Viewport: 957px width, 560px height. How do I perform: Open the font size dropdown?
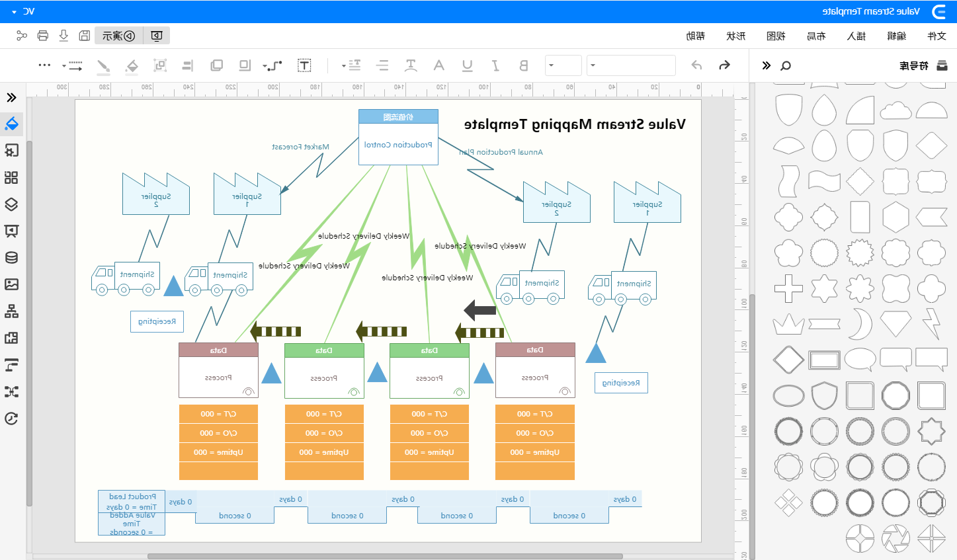click(x=563, y=65)
